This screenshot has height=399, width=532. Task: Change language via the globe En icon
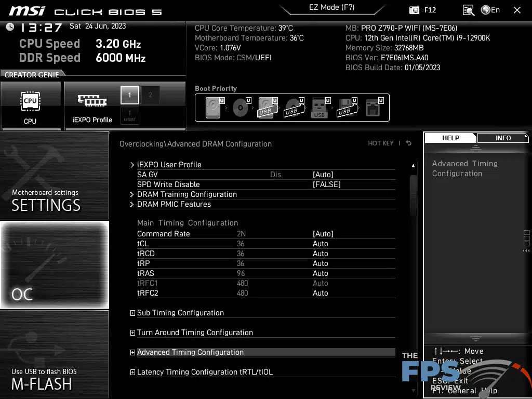click(x=490, y=10)
